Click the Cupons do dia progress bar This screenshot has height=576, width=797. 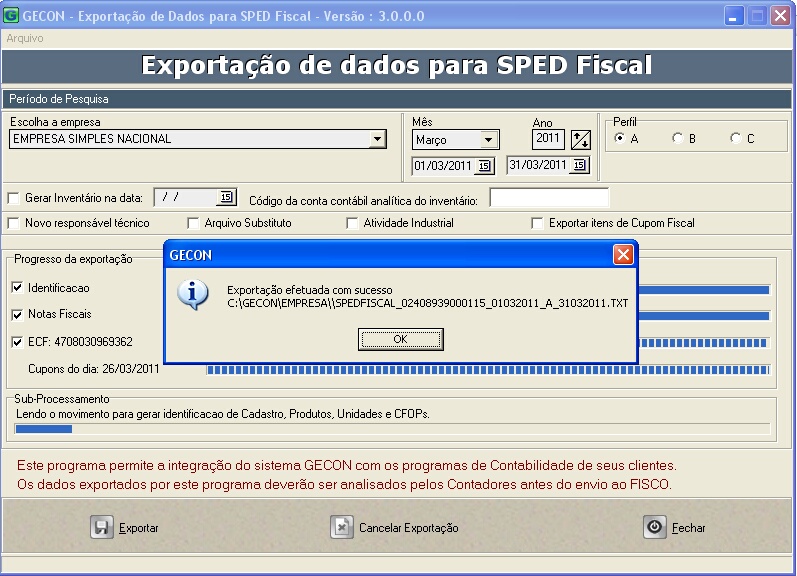488,370
